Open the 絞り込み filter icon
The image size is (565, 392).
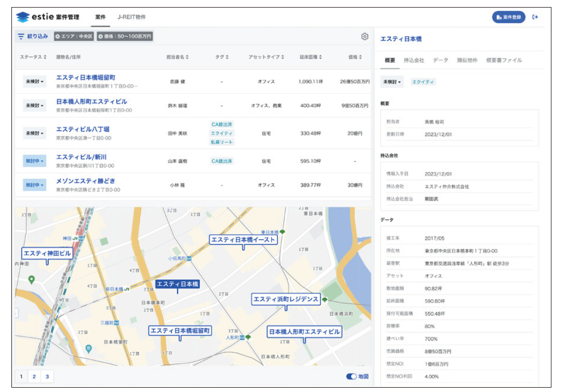pyautogui.click(x=21, y=37)
